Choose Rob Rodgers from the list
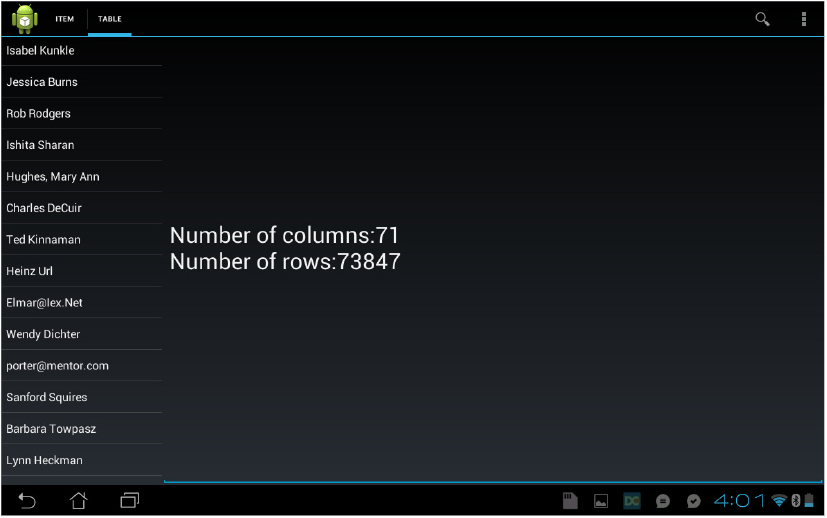The height and width of the screenshot is (518, 827). (82, 113)
